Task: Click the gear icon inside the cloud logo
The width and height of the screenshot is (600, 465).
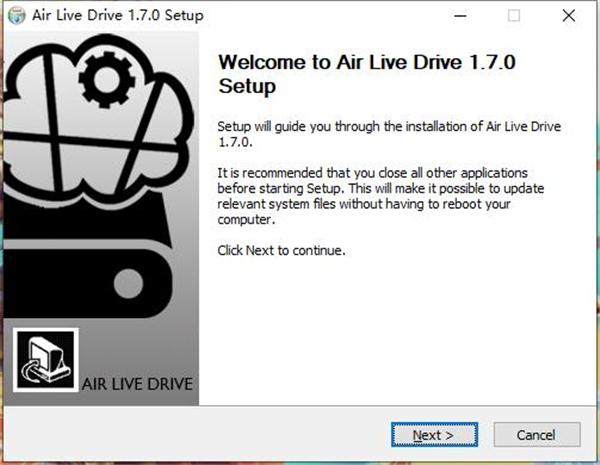Action: [x=107, y=80]
